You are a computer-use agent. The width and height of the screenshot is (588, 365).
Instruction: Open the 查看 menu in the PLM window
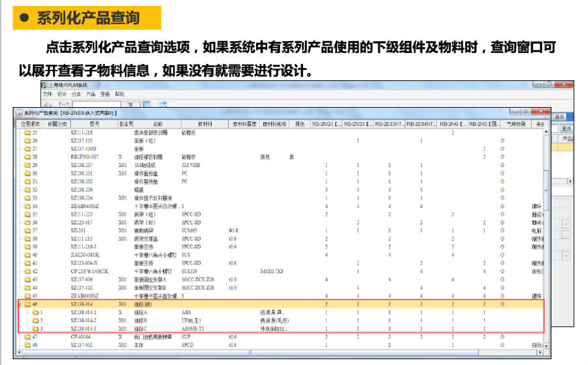(105, 94)
